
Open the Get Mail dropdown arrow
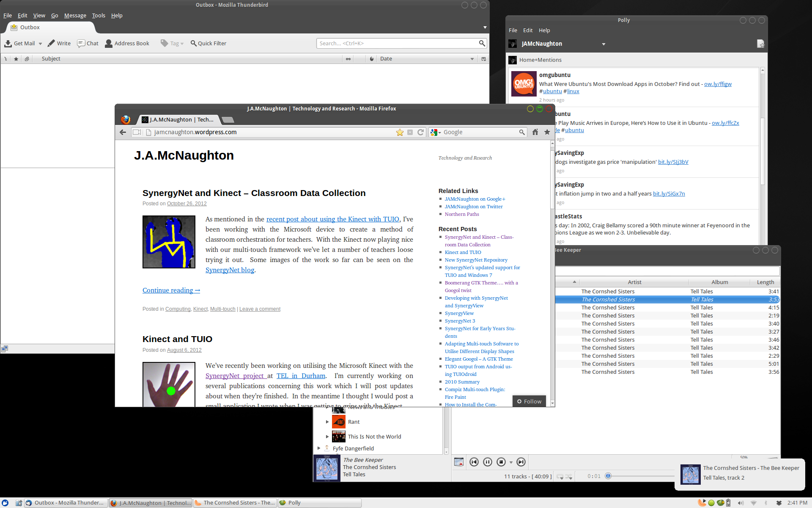40,44
